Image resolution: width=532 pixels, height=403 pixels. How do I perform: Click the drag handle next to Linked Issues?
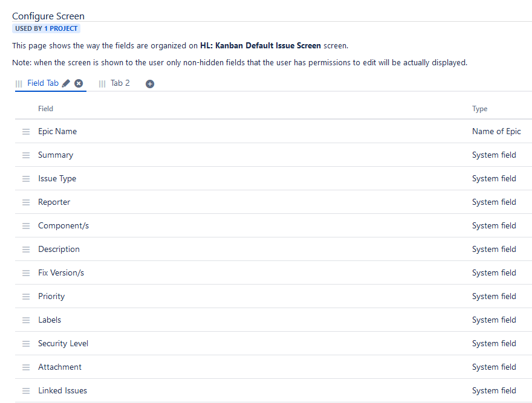coord(25,390)
